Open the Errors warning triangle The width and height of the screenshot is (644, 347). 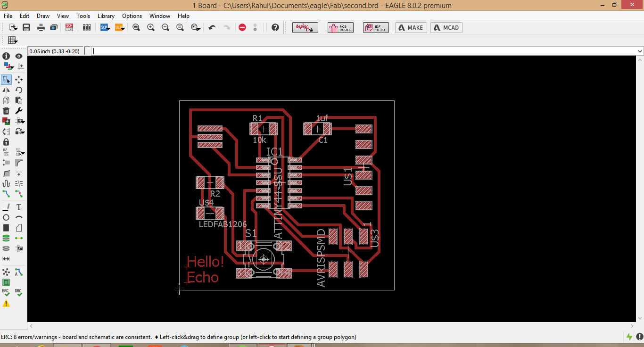(x=6, y=304)
